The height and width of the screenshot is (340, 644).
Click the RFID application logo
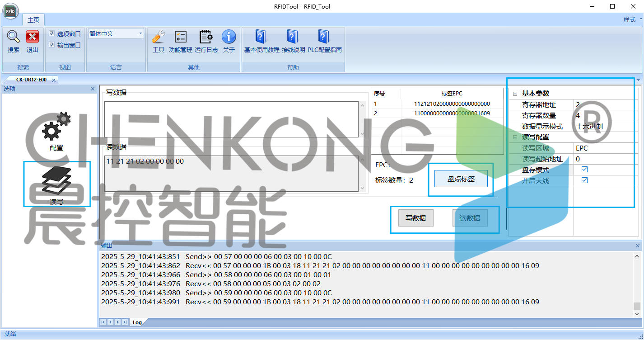point(10,10)
